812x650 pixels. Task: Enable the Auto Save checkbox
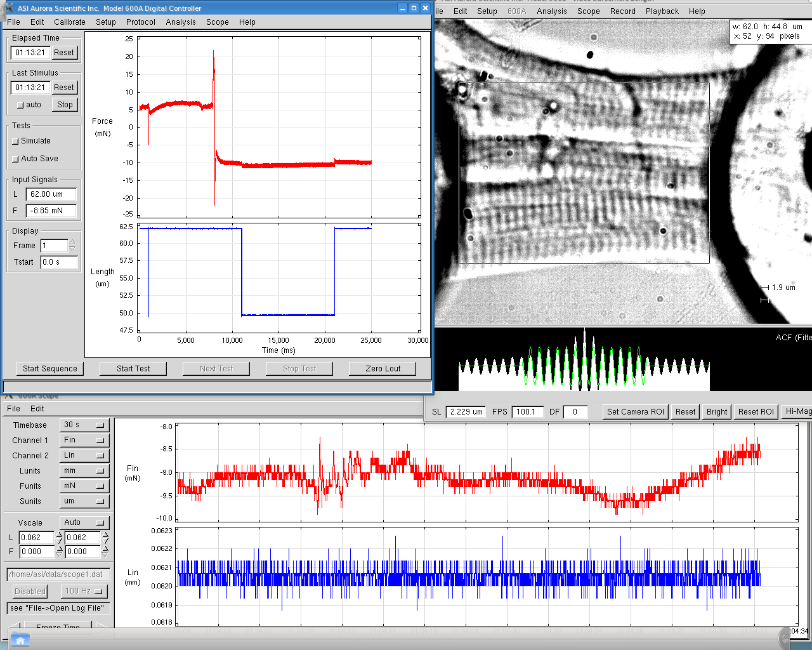tap(16, 159)
